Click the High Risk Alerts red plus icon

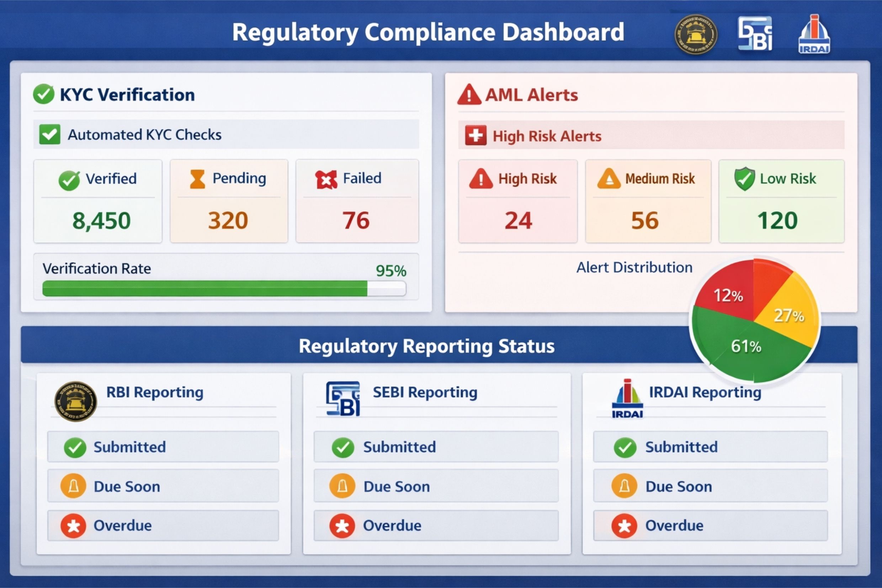[x=475, y=135]
